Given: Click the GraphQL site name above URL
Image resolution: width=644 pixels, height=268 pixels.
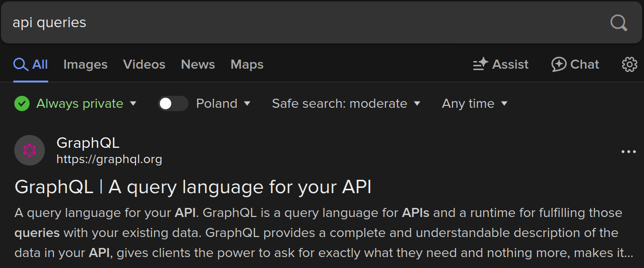Looking at the screenshot, I should click(x=88, y=143).
